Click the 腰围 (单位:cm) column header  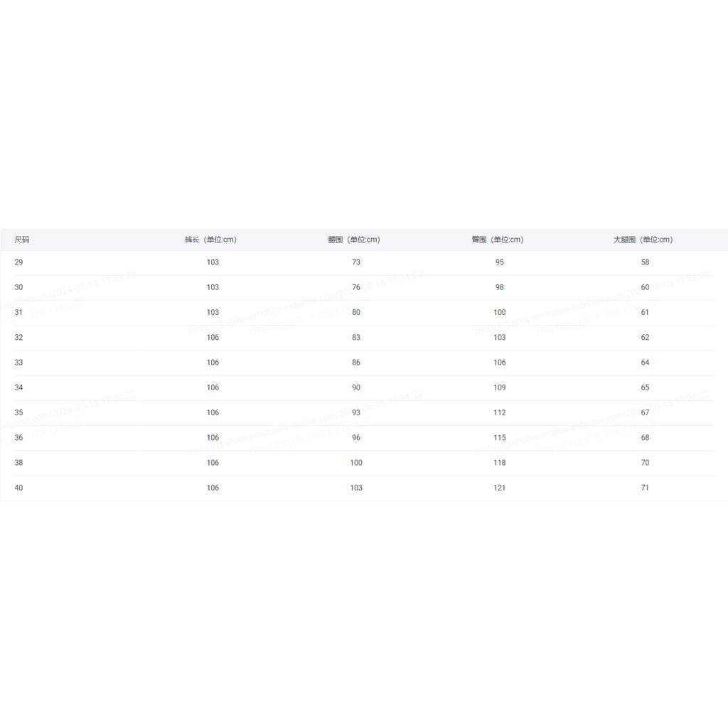354,240
